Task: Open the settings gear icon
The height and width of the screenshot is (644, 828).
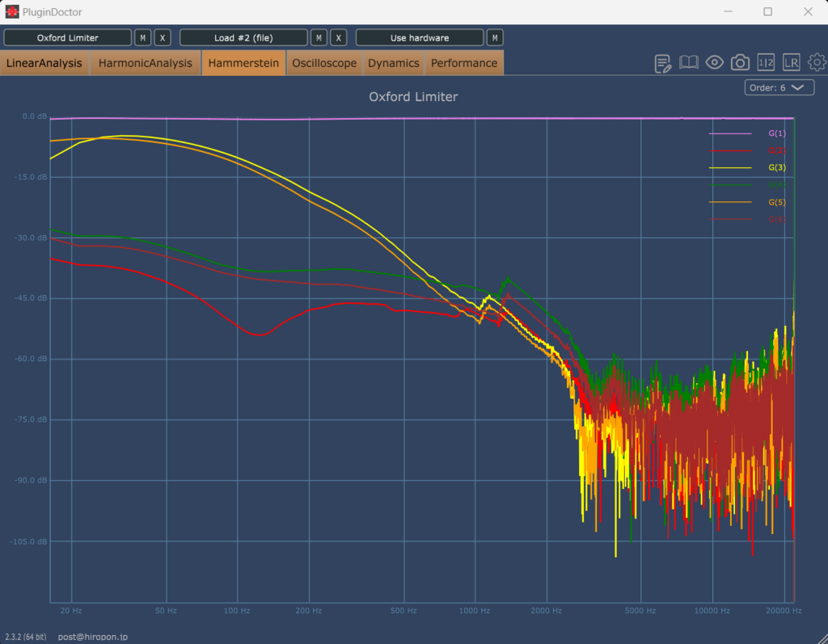Action: 817,62
